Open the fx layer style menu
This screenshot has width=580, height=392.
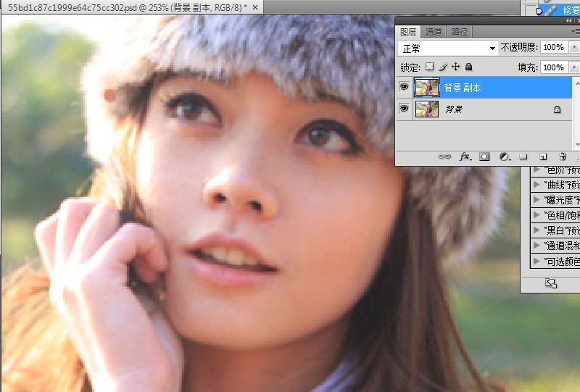[x=465, y=157]
